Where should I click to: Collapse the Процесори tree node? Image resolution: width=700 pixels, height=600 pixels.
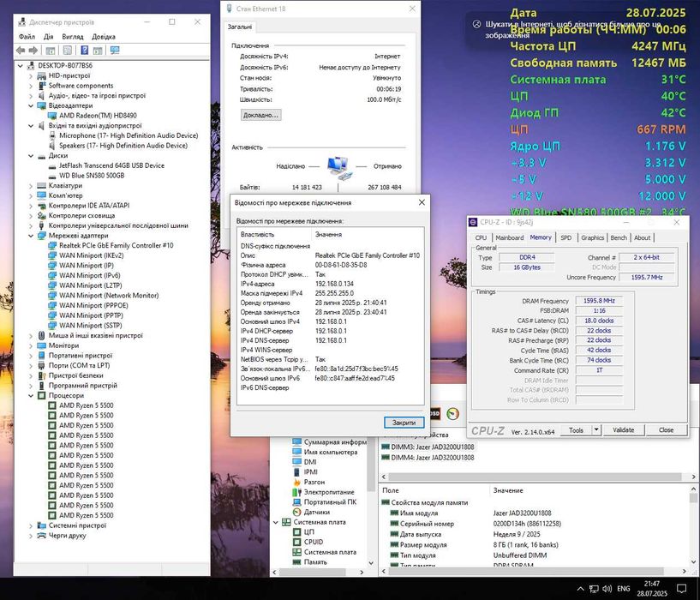point(32,396)
